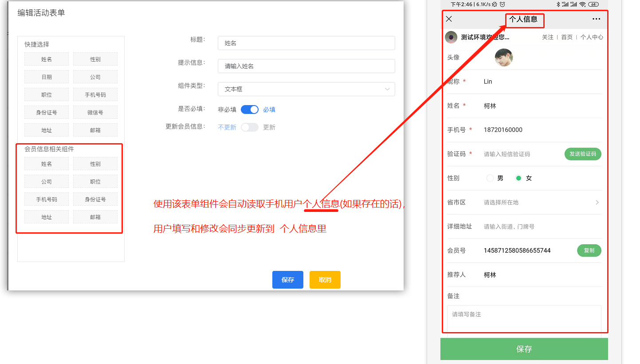Image resolution: width=640 pixels, height=364 pixels.
Task: Click the 编辑活动表单 dialog title
Action: [41, 13]
